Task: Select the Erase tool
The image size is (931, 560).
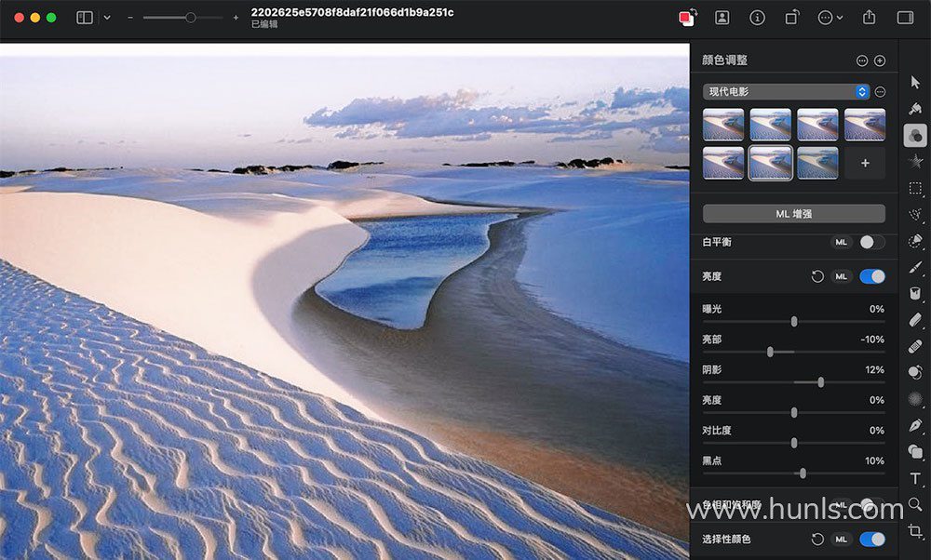Action: [915, 320]
